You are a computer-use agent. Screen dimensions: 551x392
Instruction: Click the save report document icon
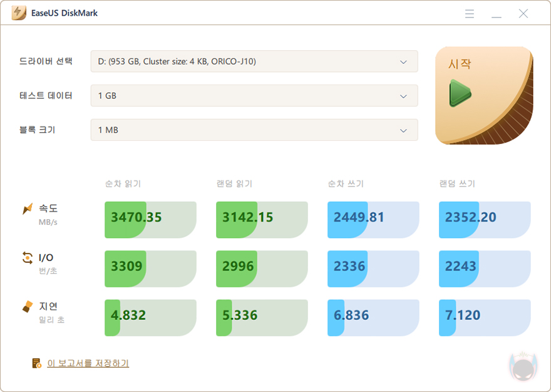(x=36, y=363)
